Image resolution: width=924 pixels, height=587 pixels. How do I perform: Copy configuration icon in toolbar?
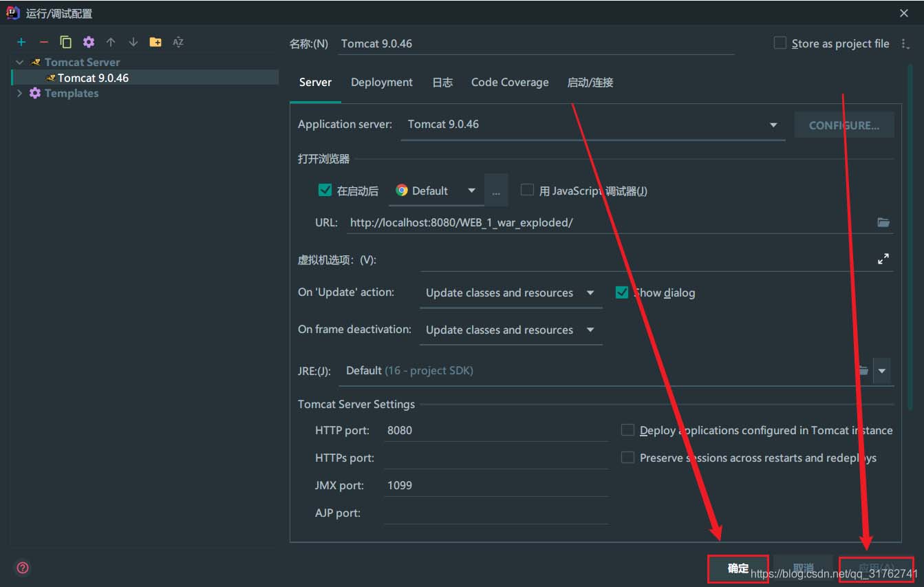(66, 42)
